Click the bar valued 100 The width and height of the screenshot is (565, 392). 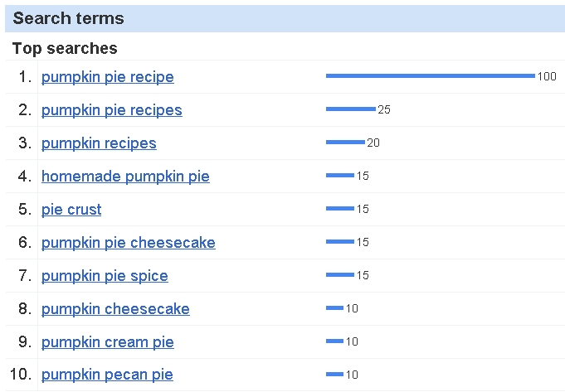(x=430, y=76)
